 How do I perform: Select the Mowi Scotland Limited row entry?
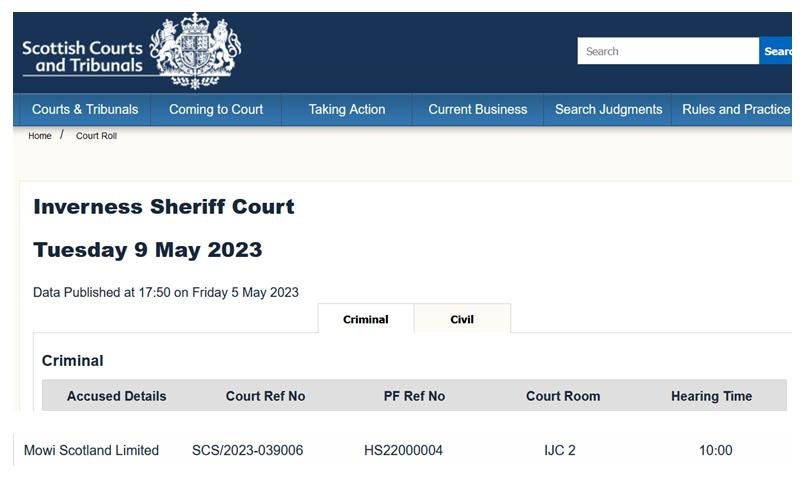pyautogui.click(x=91, y=451)
